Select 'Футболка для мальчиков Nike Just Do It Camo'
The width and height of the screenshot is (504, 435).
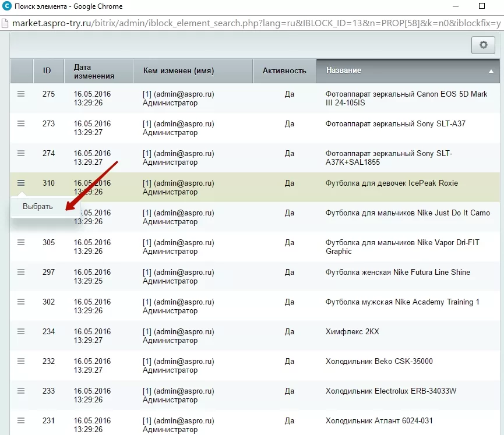coord(408,213)
